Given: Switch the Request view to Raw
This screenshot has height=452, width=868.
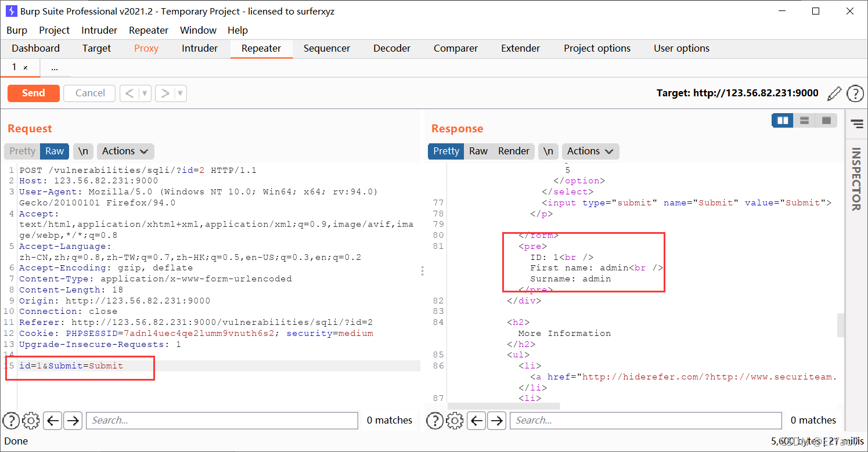Looking at the screenshot, I should coord(55,151).
